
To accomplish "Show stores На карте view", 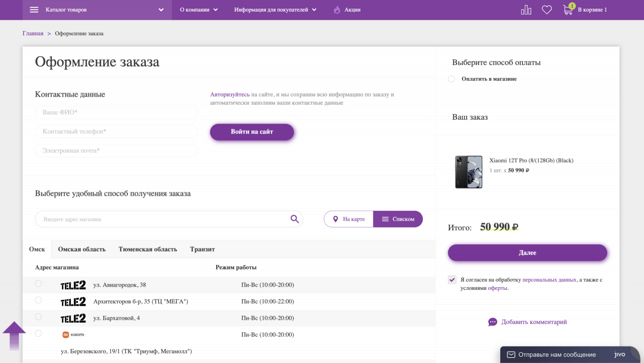I will pyautogui.click(x=348, y=219).
